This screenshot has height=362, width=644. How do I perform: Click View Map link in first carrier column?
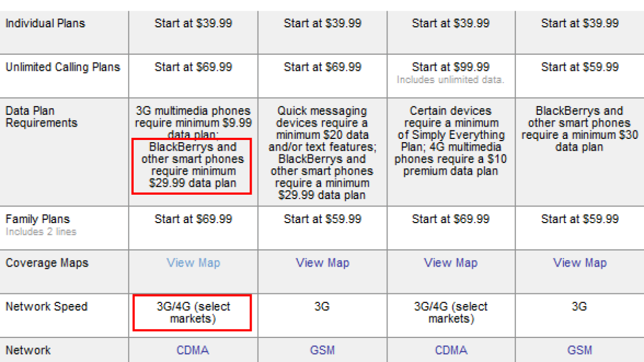coord(193,263)
